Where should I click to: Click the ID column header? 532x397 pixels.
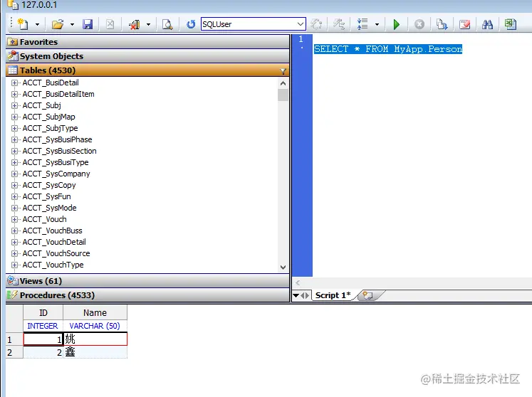tap(43, 312)
